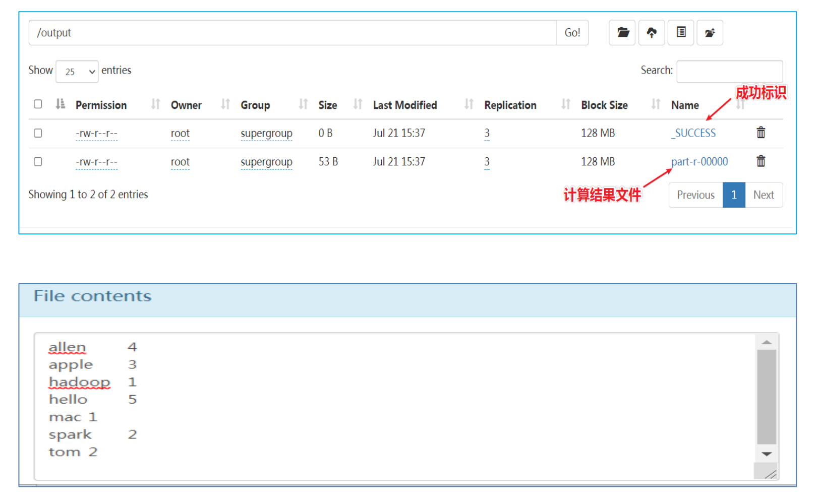
Task: Click sort arrows beside Size column
Action: [x=358, y=104]
